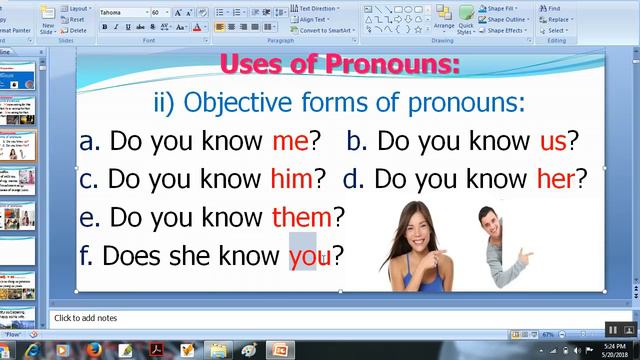
Task: Select the right arrow shape
Action: pos(398,19)
